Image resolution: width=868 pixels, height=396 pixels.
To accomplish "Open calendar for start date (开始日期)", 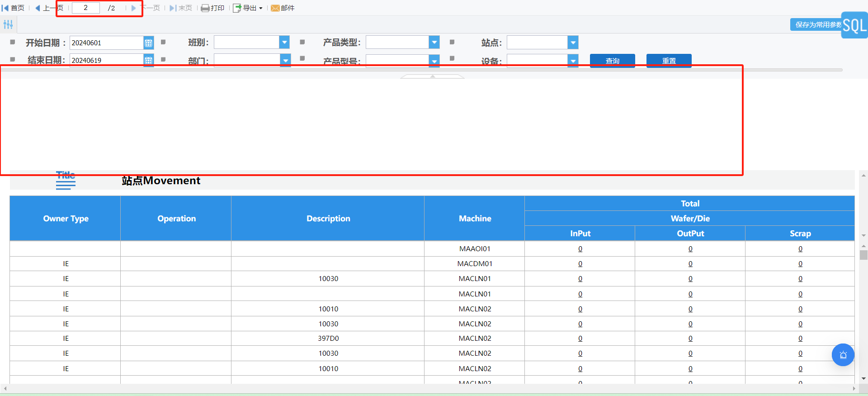I will (148, 43).
